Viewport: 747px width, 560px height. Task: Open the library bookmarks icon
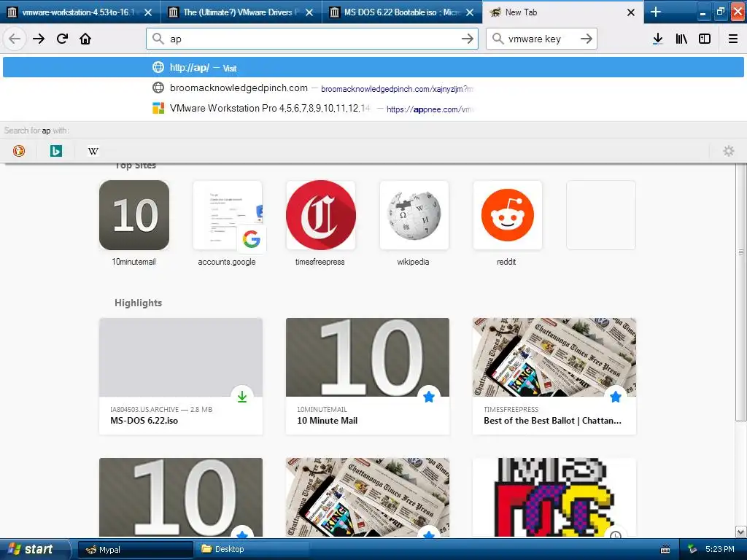point(681,39)
